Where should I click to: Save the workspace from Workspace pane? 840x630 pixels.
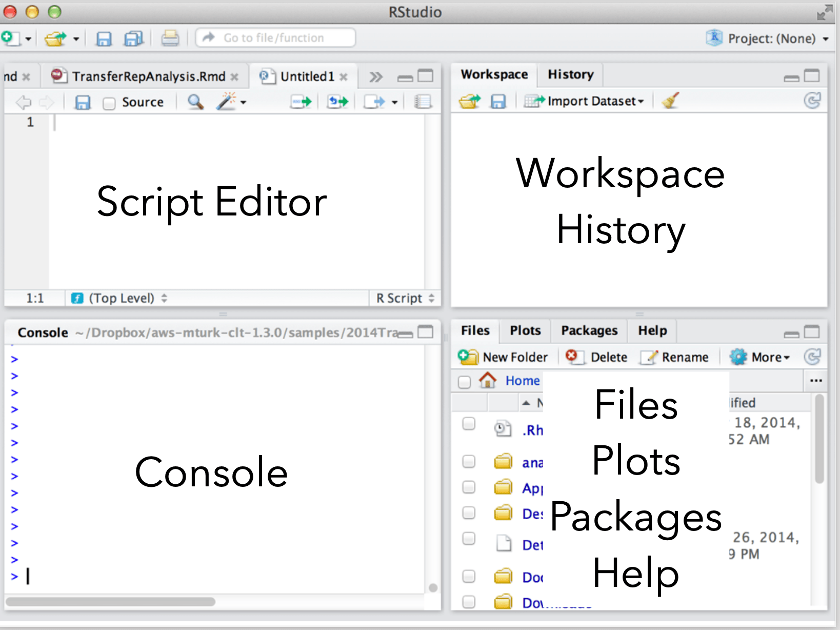(x=498, y=102)
